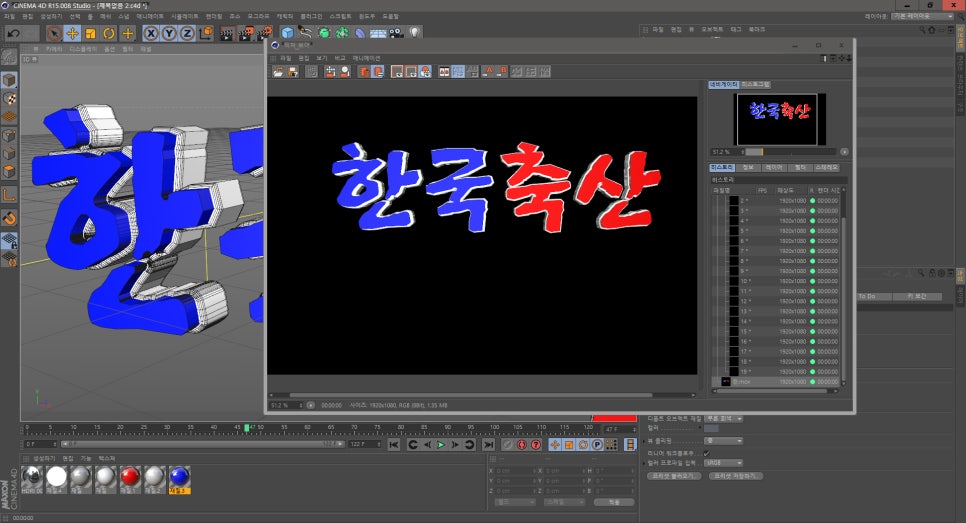Open size mode dropdown next to Apply button
This screenshot has width=966, height=523.
[x=564, y=502]
